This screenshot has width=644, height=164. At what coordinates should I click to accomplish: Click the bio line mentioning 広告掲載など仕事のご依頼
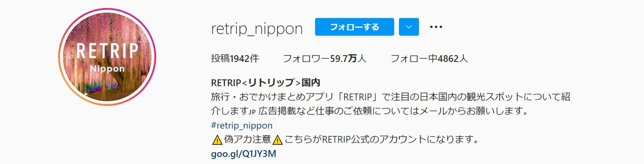pos(370,111)
